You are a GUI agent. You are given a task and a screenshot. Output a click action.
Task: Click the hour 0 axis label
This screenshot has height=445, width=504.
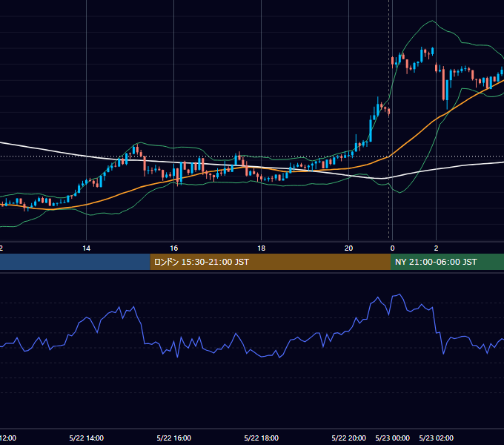point(393,248)
